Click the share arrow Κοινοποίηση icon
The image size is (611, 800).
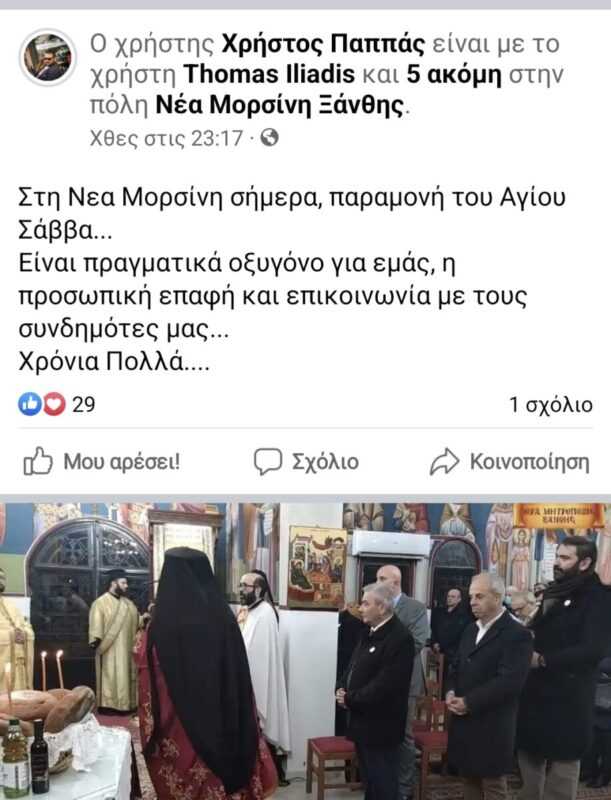pyautogui.click(x=444, y=462)
